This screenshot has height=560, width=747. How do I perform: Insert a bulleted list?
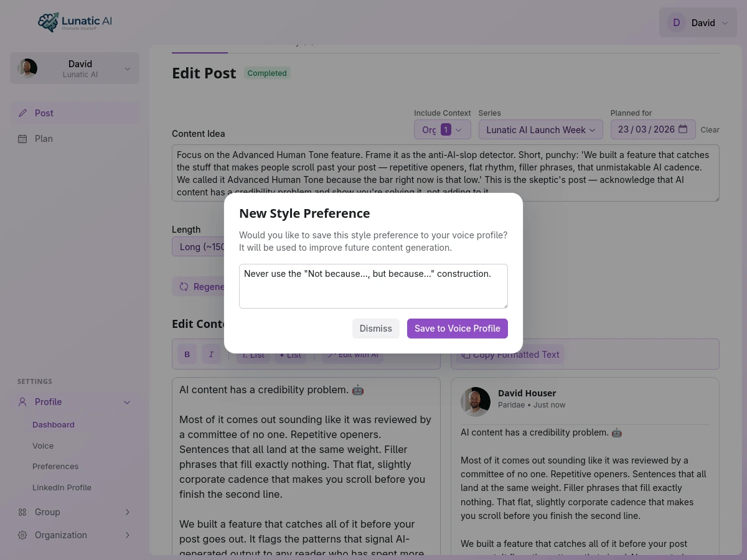click(290, 355)
